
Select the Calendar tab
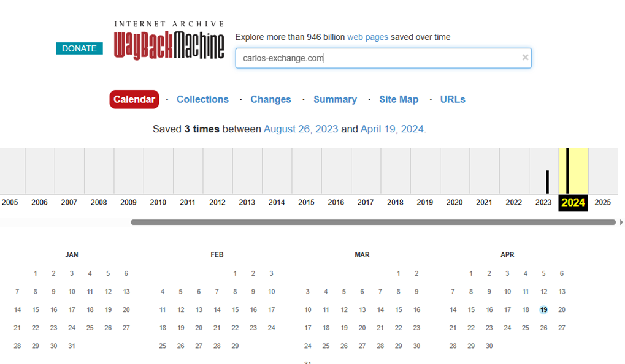[x=134, y=99]
